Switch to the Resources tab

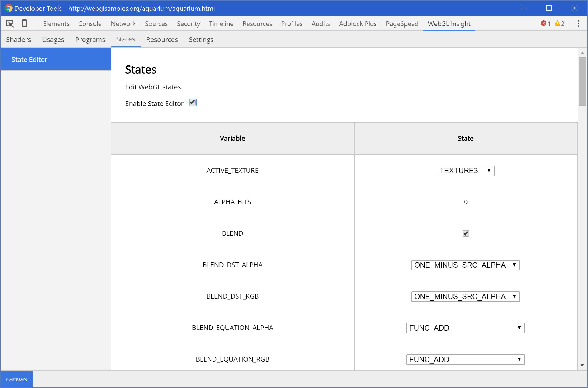click(162, 39)
